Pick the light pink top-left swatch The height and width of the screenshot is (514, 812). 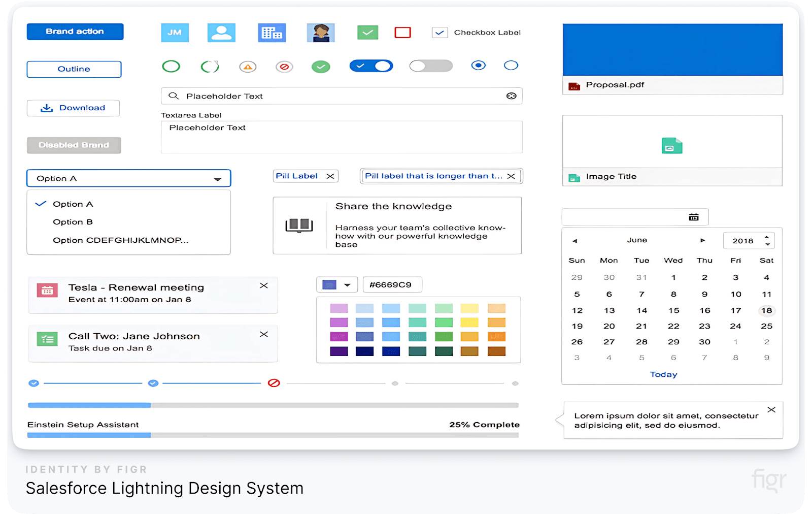(339, 308)
